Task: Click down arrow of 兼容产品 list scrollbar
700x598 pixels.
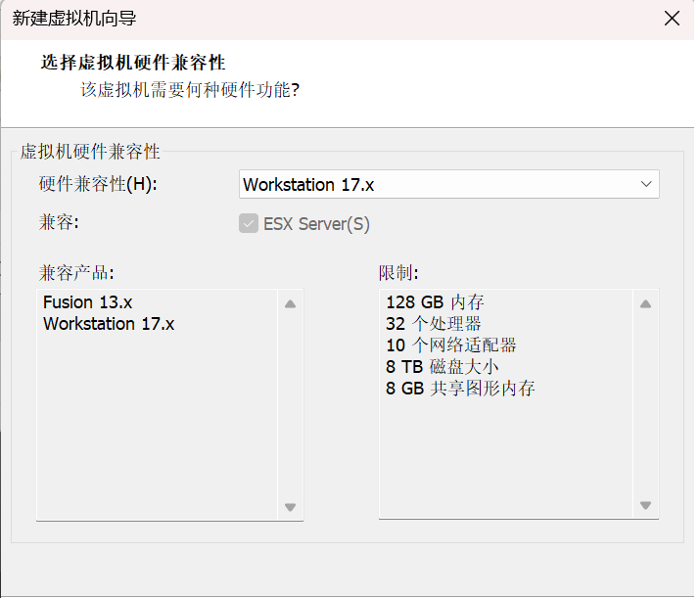Action: 290,507
